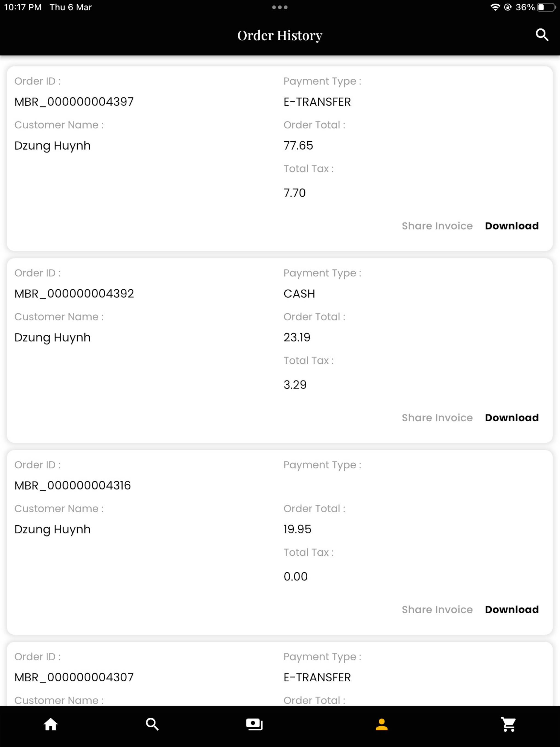Download invoice for order MBR_000000004316
560x747 pixels.
[512, 609]
